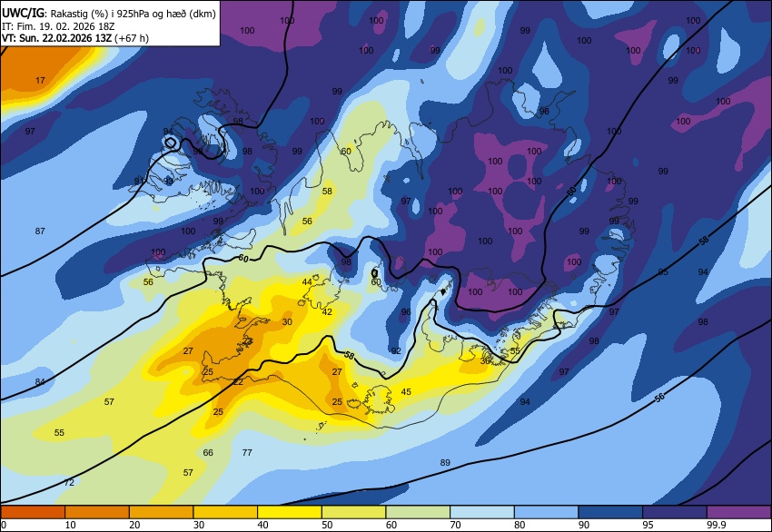Click the humidity value '92' on the map
Screen dimensions: 772x532
(x=396, y=351)
